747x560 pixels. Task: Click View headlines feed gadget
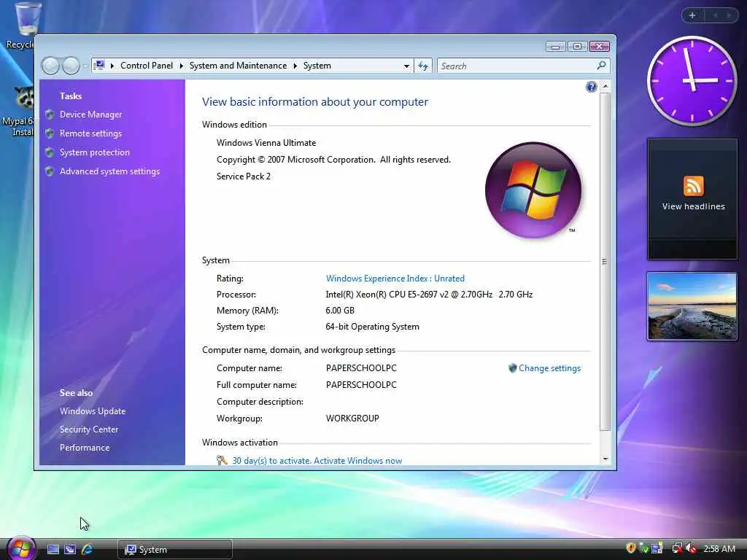(x=693, y=206)
